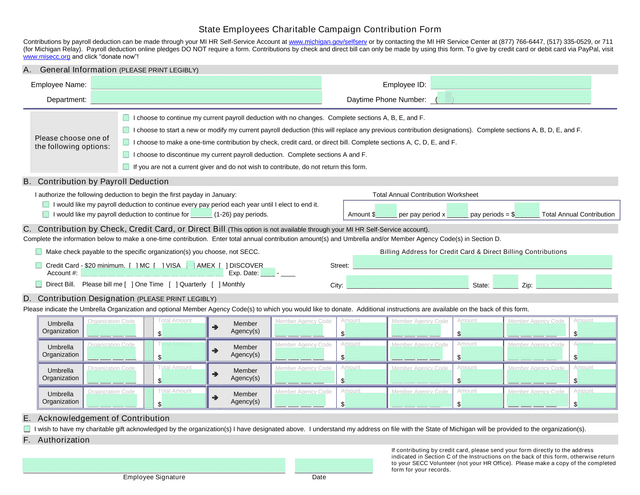The height and width of the screenshot is (495, 640).
Task: Check the charitable gift acknowledgement checkbox
Action: [x=27, y=429]
